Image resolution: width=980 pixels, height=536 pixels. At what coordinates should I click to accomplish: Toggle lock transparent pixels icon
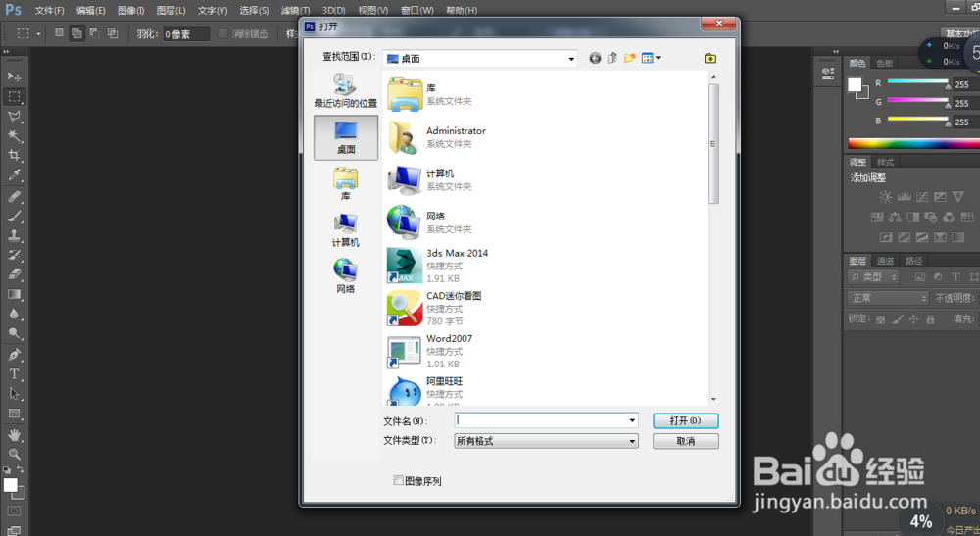tap(880, 319)
